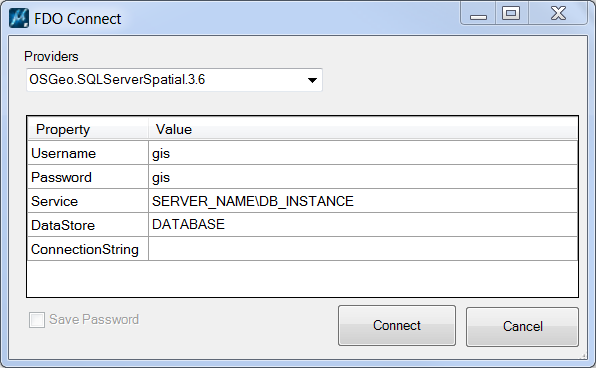The width and height of the screenshot is (596, 368).
Task: Close the FDO Connect window
Action: coord(558,14)
